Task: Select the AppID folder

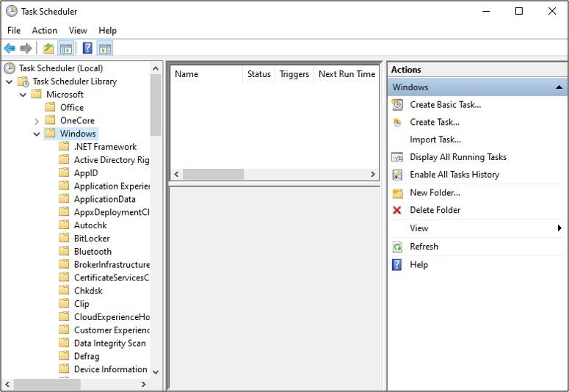Action: click(86, 173)
